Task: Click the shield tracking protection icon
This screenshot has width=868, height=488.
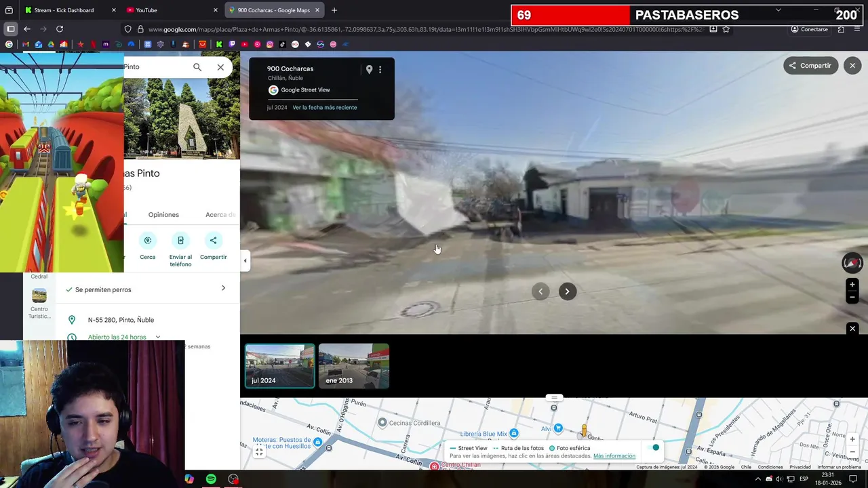Action: [127, 29]
